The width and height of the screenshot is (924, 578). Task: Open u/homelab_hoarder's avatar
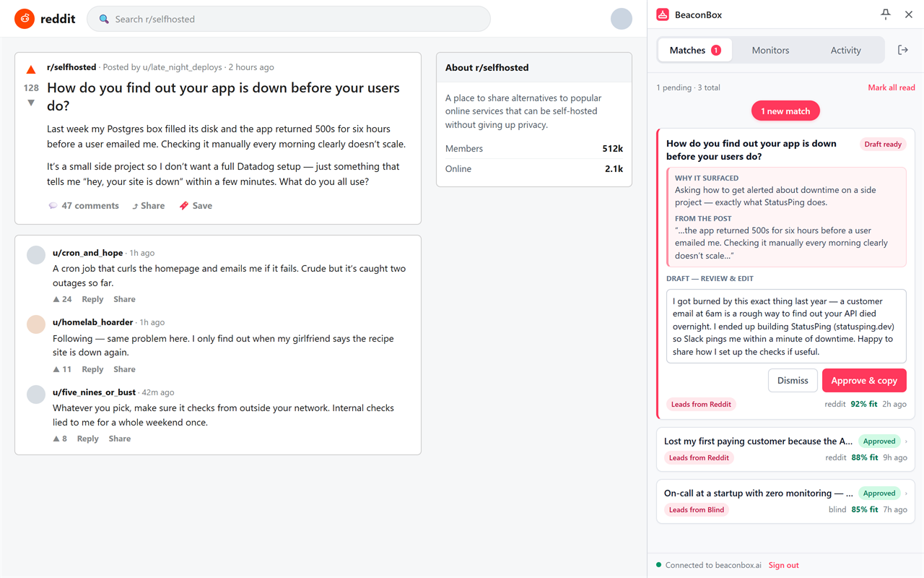(x=36, y=324)
